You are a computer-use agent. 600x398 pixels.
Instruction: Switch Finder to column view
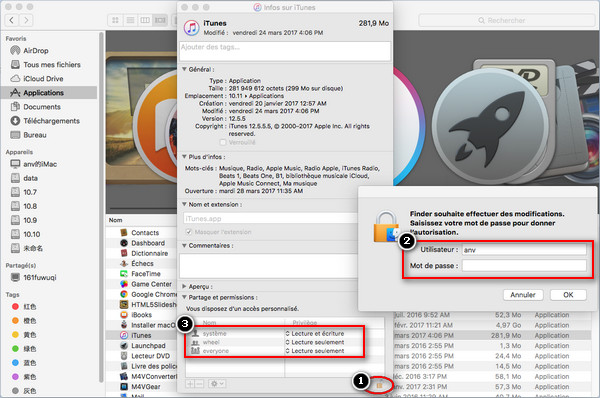(x=145, y=20)
